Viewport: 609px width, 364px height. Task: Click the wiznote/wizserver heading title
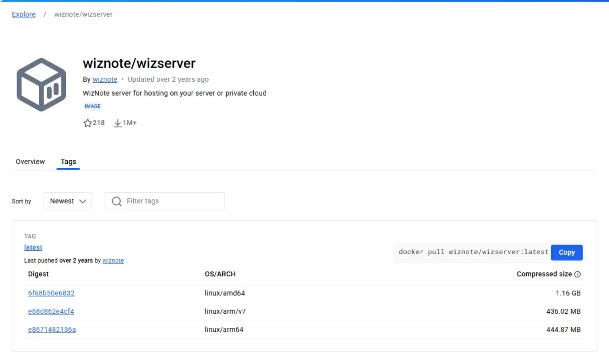pos(139,63)
